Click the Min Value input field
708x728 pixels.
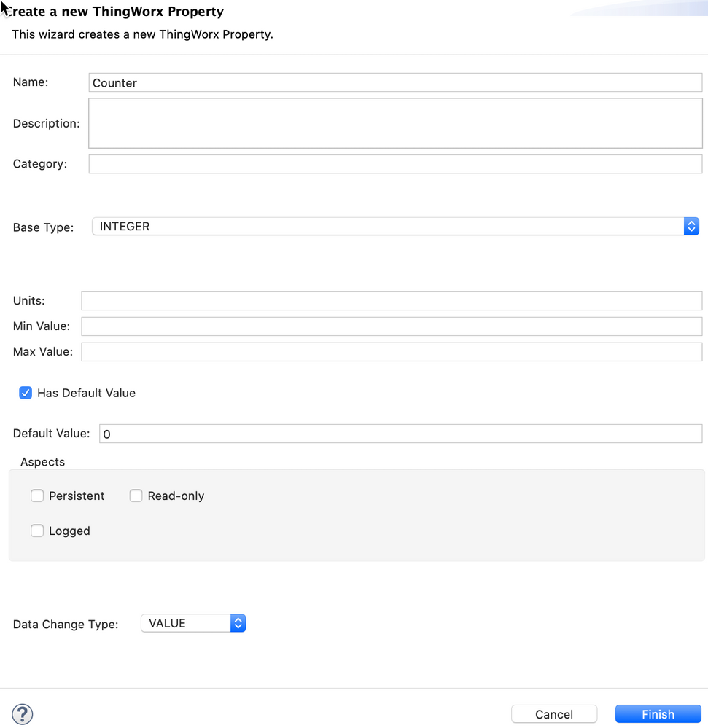(x=392, y=326)
